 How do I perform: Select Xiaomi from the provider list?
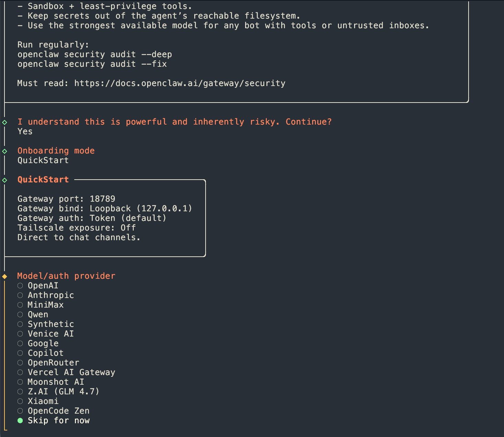coord(20,401)
